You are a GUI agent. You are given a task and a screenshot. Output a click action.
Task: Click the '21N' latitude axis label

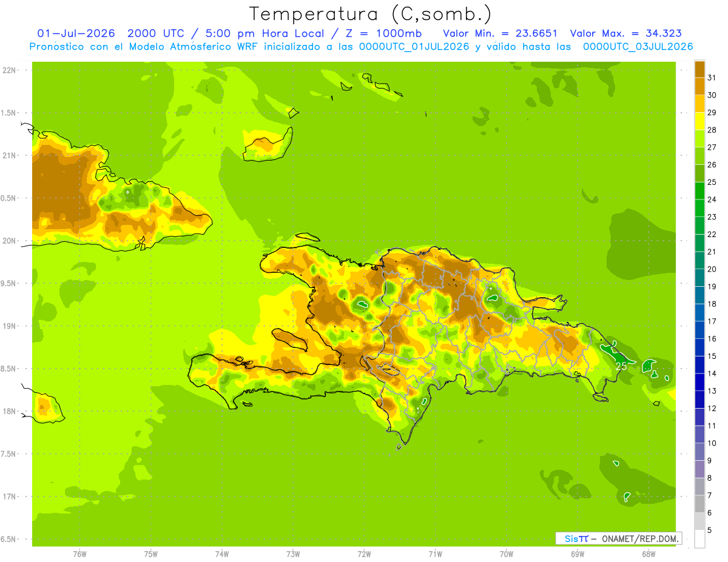(x=9, y=155)
